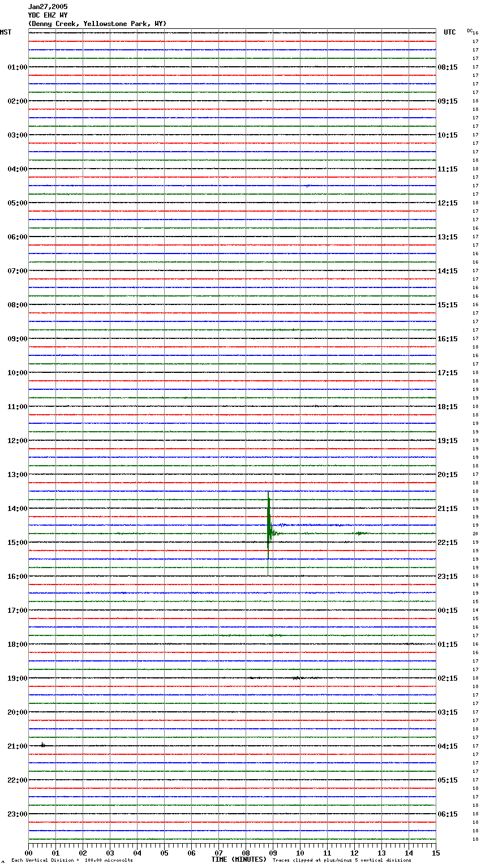The height and width of the screenshot is (868, 481).
Task: Select the '09:00' MST hour label
Action: pyautogui.click(x=18, y=339)
